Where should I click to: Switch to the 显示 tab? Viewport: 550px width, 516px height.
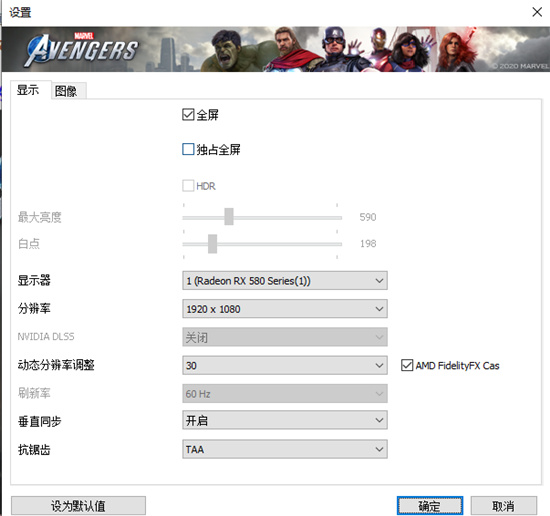point(30,91)
